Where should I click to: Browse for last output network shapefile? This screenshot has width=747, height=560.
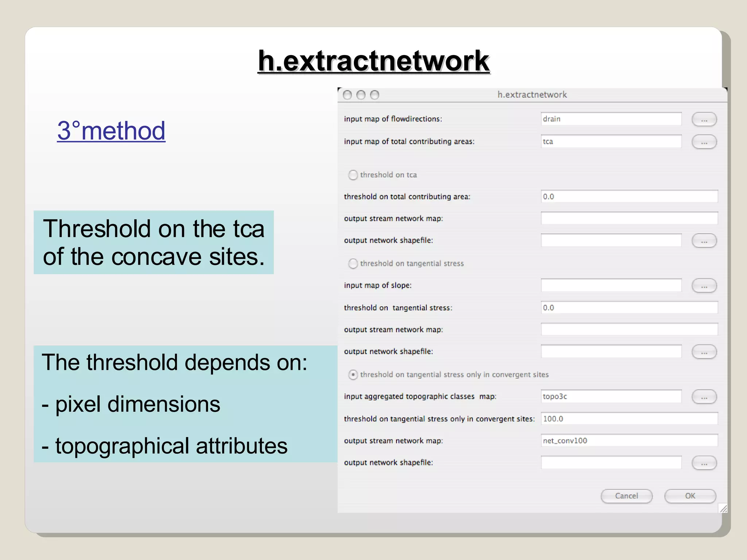pos(704,463)
